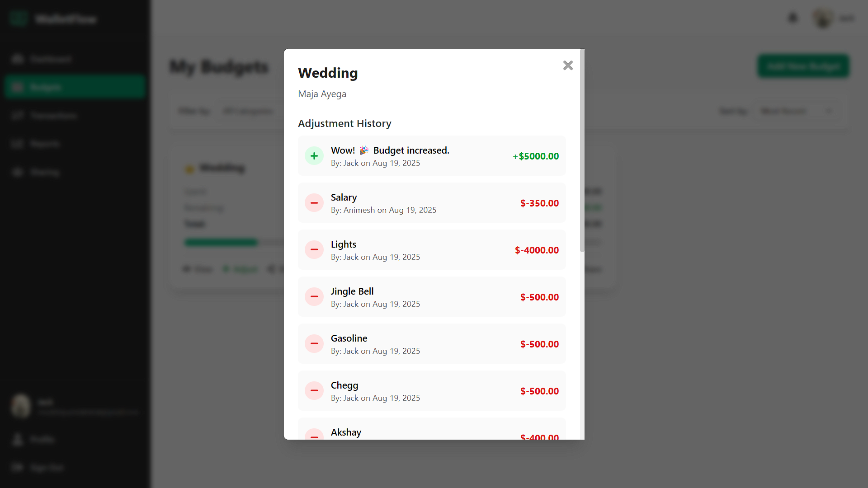Click the user avatar in top bar

click(x=823, y=18)
